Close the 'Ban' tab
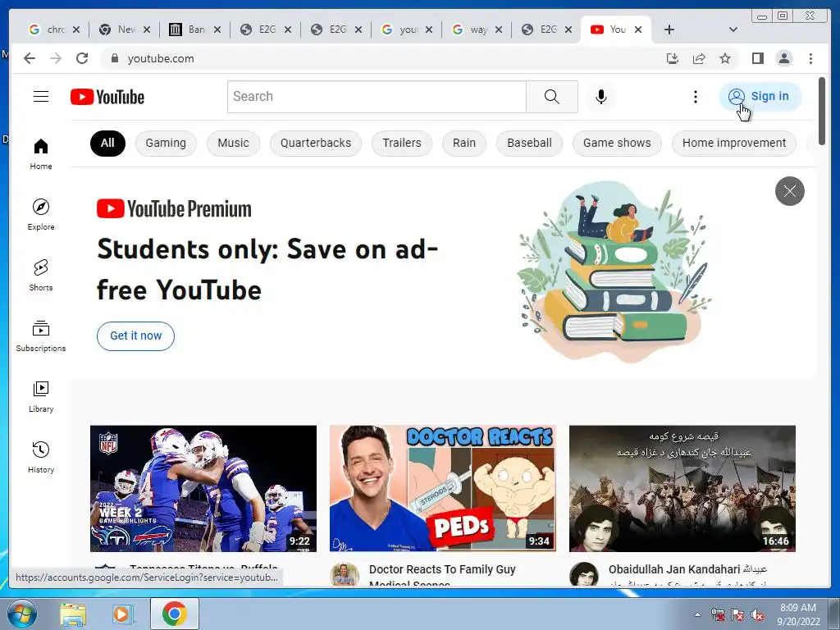Image resolution: width=840 pixels, height=630 pixels. click(x=217, y=30)
